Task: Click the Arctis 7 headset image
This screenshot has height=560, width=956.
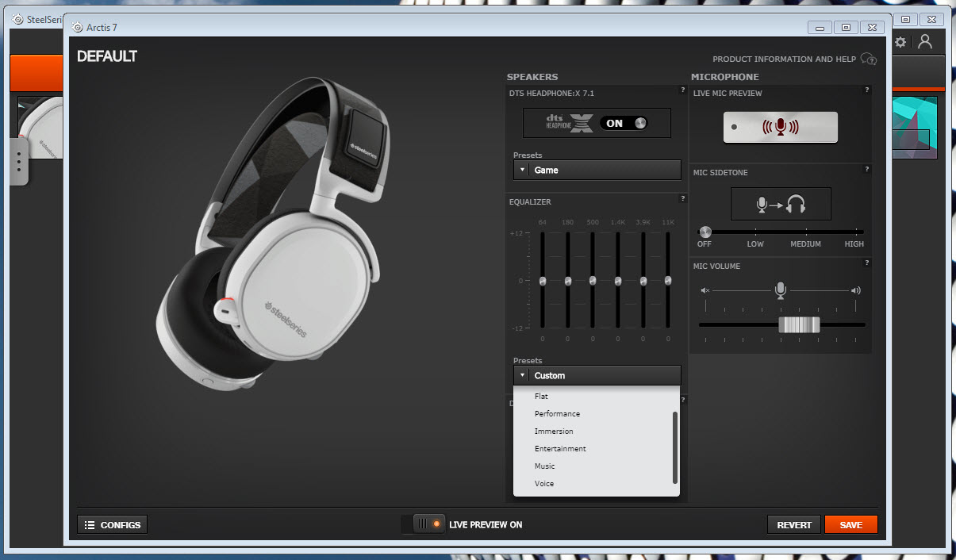Action: (x=275, y=234)
